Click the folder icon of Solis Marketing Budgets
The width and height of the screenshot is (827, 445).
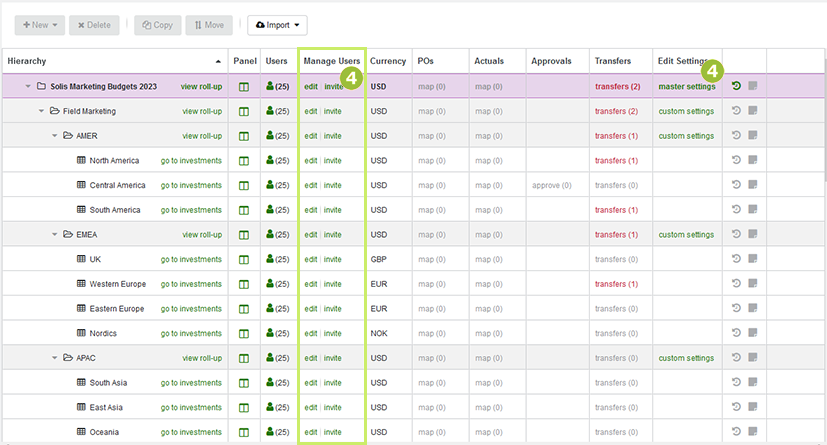coord(41,86)
